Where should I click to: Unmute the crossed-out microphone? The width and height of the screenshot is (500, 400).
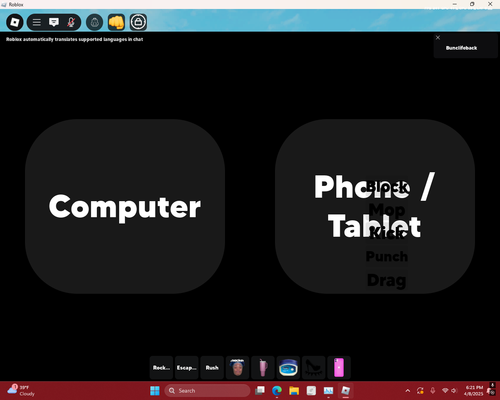coord(71,22)
